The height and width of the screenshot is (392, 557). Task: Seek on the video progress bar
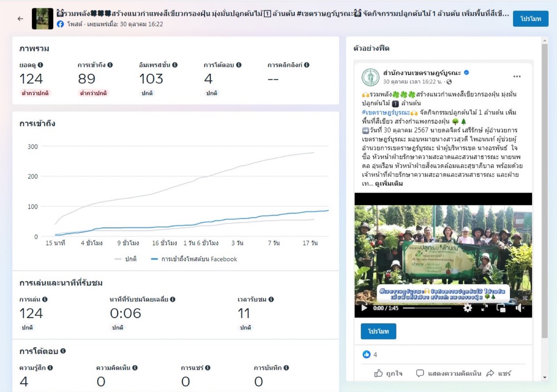(x=427, y=308)
